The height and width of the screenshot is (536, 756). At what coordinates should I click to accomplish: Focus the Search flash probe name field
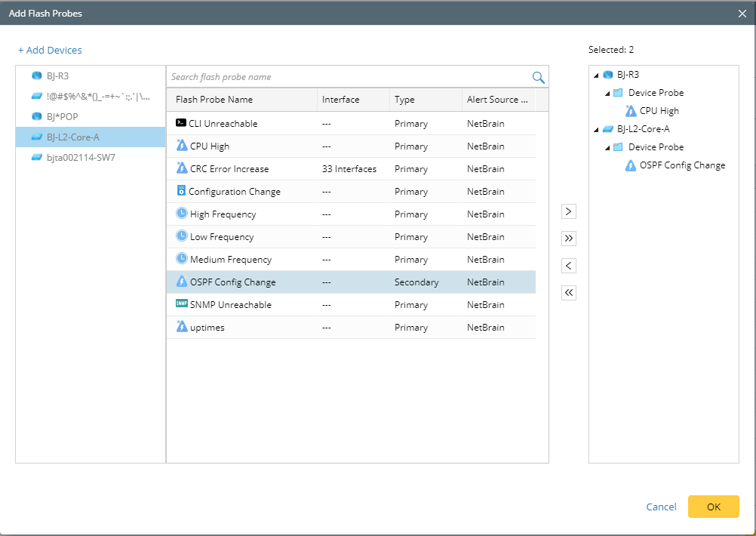tap(349, 77)
